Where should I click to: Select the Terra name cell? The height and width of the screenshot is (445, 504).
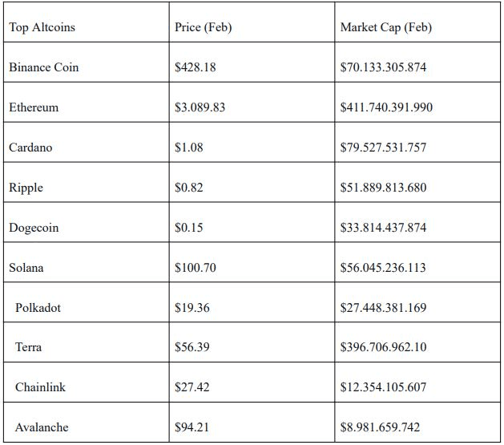point(29,347)
